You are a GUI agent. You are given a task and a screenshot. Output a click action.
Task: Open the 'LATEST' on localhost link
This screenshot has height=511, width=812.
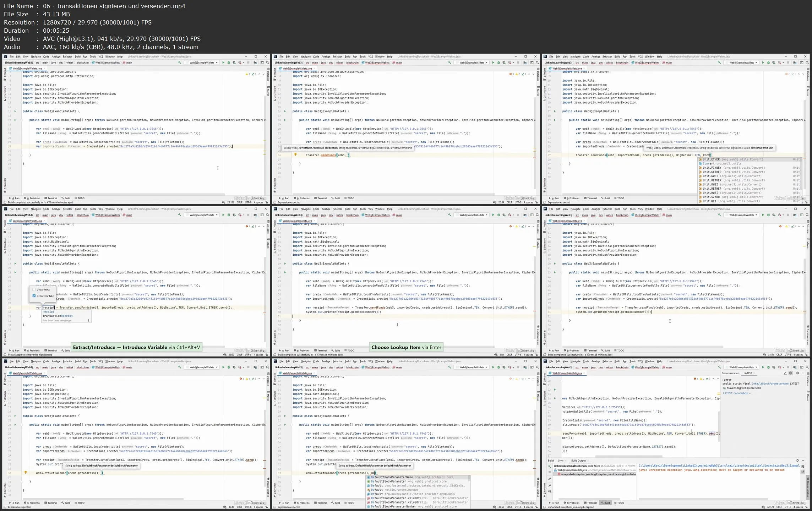click(x=736, y=393)
